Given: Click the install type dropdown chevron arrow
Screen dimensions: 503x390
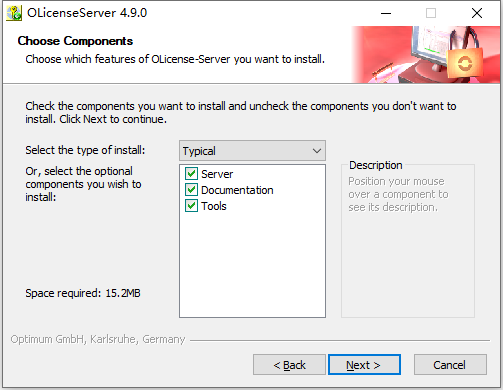Looking at the screenshot, I should [317, 151].
